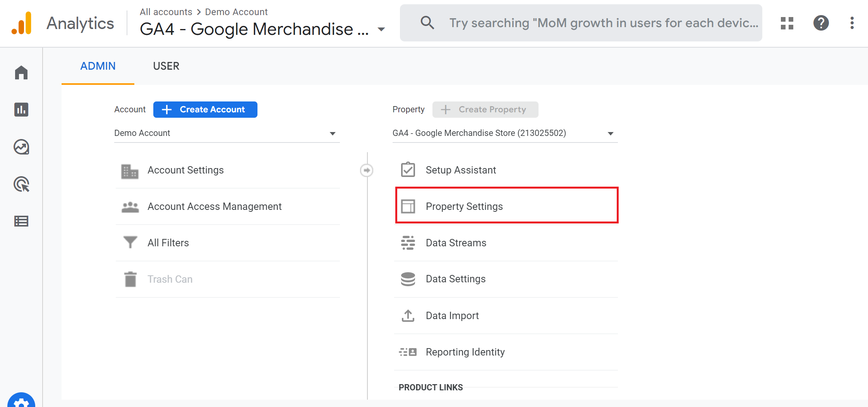
Task: Click the Property column label
Action: [408, 110]
